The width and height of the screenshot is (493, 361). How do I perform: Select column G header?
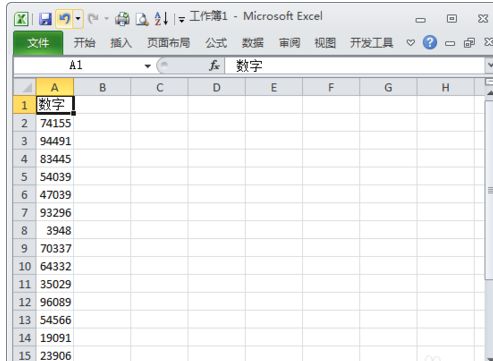pyautogui.click(x=388, y=88)
